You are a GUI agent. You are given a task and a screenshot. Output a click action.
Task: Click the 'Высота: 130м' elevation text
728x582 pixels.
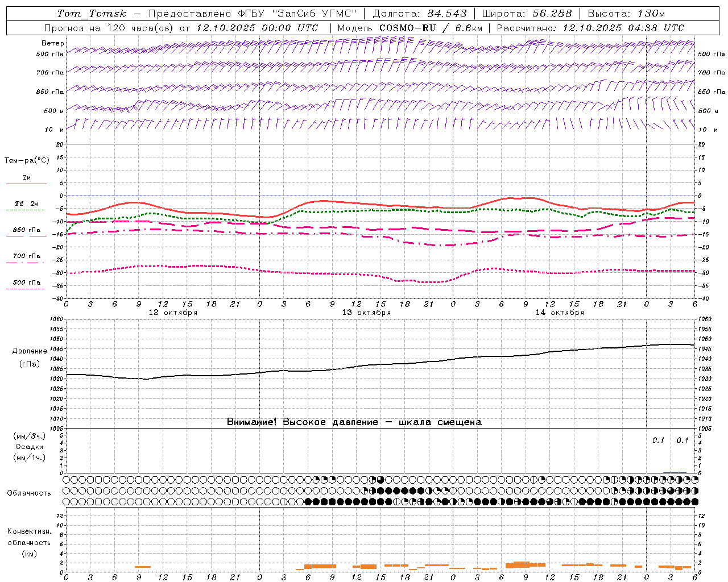click(626, 14)
